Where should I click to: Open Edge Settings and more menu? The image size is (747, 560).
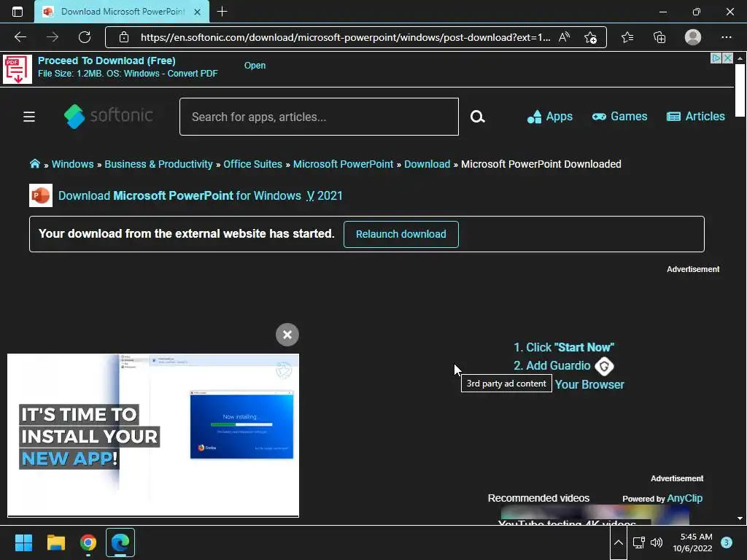[x=726, y=37]
